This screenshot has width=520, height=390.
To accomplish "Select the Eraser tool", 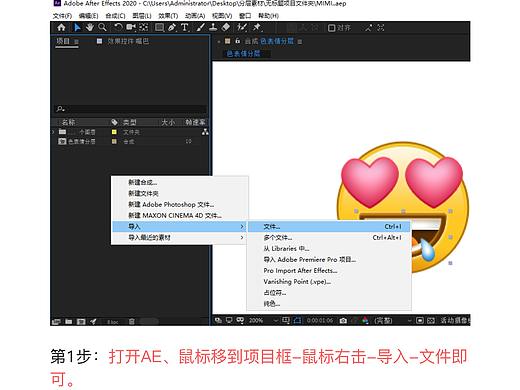I will click(x=226, y=28).
